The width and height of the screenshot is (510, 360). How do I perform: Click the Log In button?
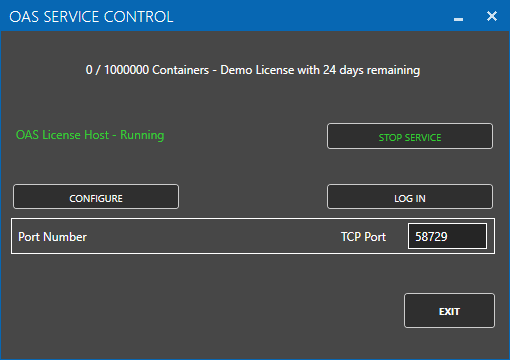click(x=410, y=197)
